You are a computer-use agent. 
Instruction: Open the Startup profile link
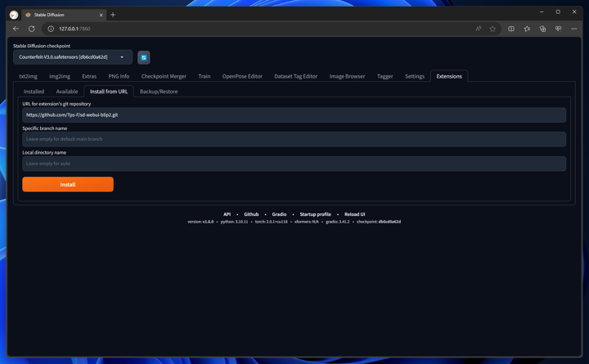pos(315,214)
